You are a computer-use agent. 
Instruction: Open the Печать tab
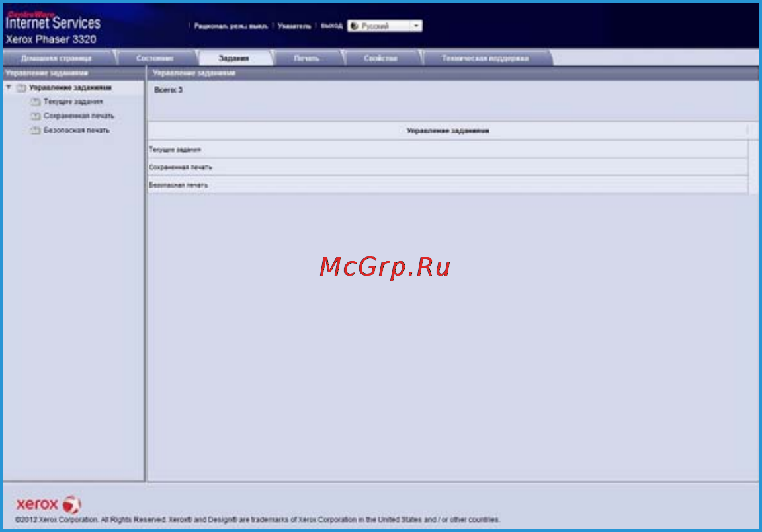[x=307, y=58]
